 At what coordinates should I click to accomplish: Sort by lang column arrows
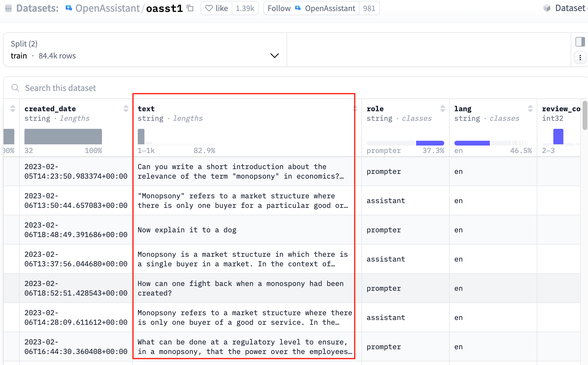tap(530, 109)
